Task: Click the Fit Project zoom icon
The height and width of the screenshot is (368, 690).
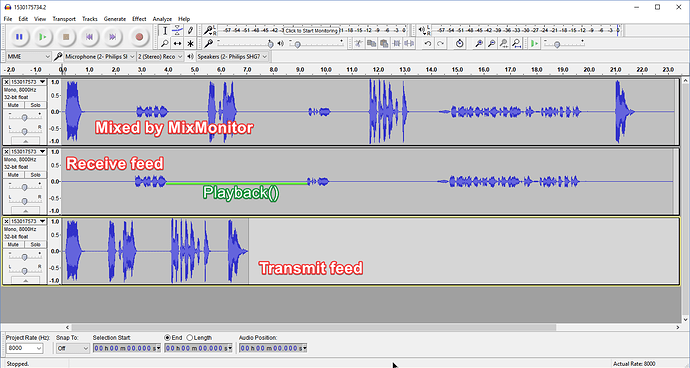Action: point(517,43)
